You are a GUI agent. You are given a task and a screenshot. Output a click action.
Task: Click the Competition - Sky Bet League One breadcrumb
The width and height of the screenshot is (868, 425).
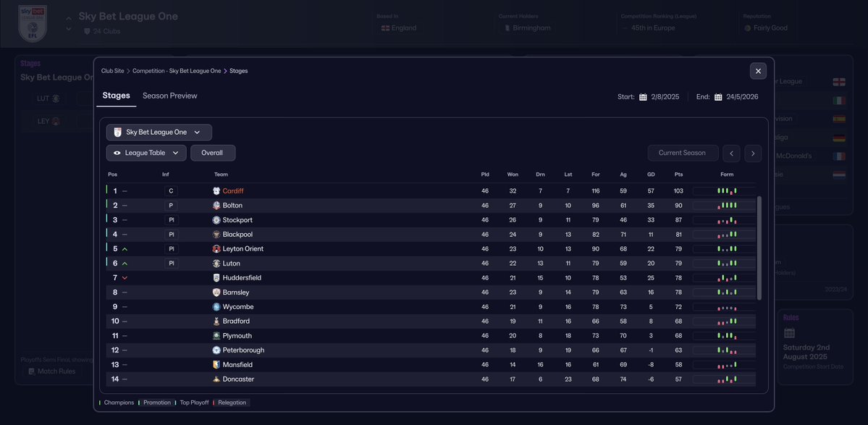click(177, 71)
